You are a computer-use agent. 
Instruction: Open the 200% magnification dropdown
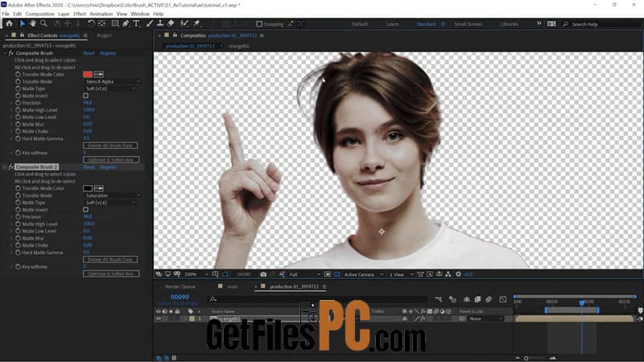pyautogui.click(x=196, y=274)
